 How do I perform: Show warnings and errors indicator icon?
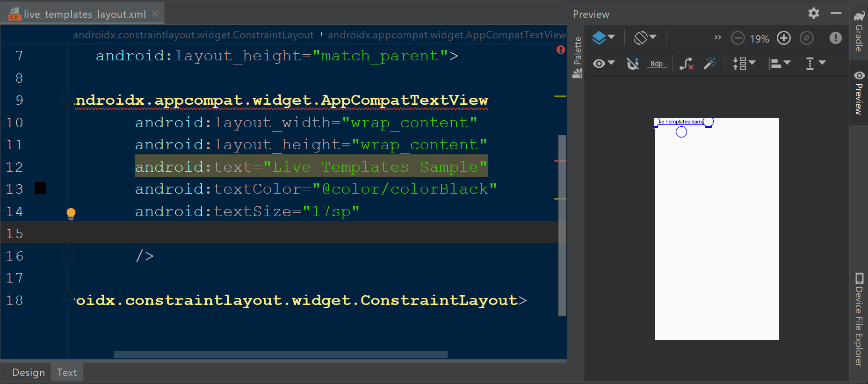click(836, 38)
